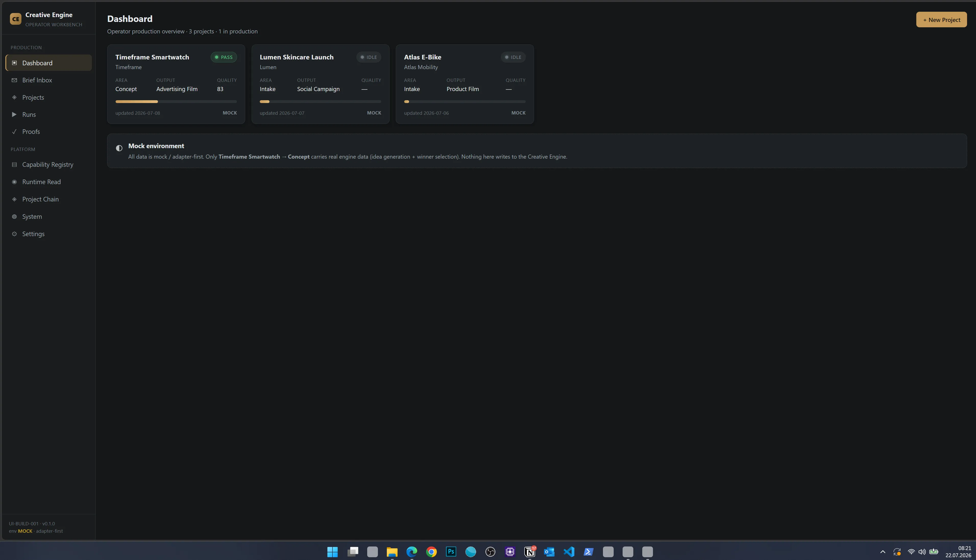Click the New Project button
Viewport: 976px width, 560px height.
click(941, 20)
